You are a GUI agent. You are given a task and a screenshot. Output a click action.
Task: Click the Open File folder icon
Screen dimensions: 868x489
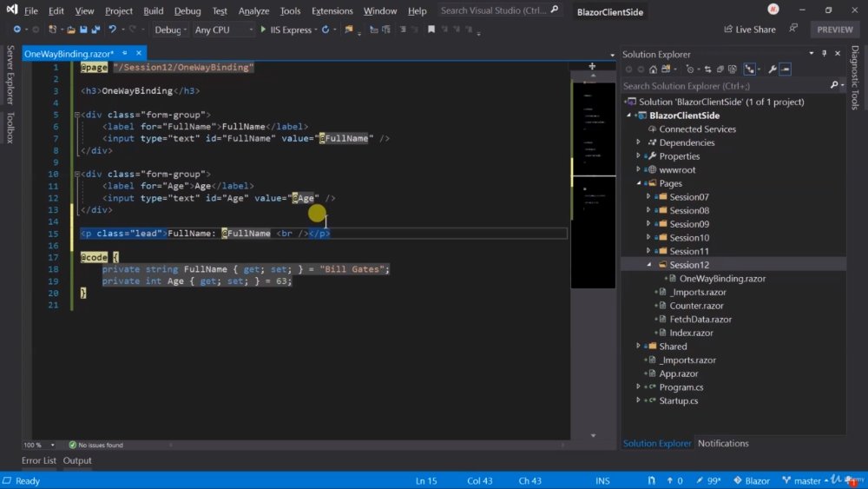tap(71, 30)
